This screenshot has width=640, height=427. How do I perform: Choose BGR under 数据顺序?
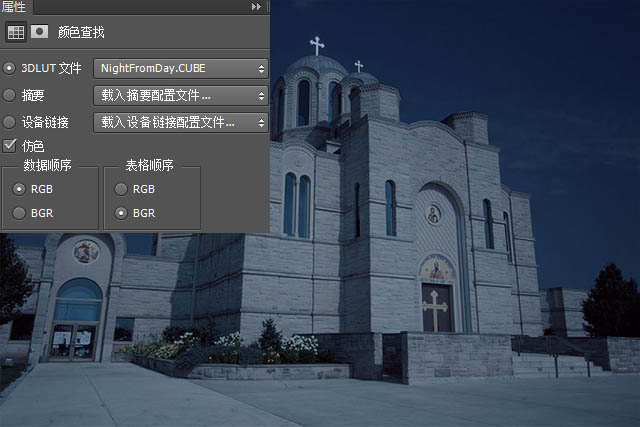click(18, 213)
